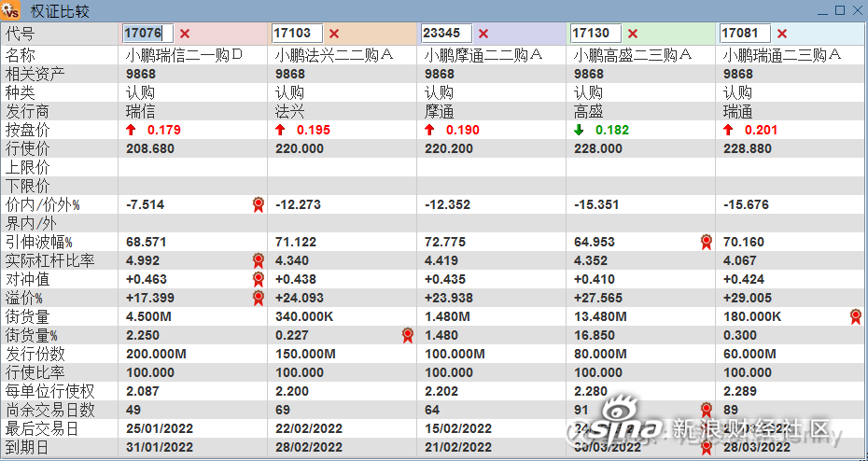Click the 按盘价 row label
Image resolution: width=868 pixels, height=461 pixels.
[27, 130]
